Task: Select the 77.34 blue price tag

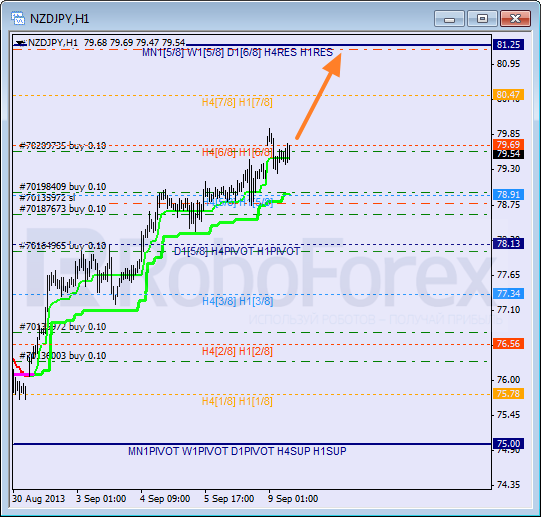Action: 509,294
